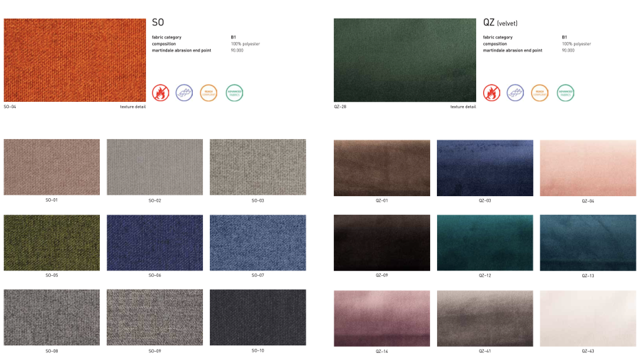Pick the SO-10 charcoal fabric swatch
640x364 pixels.
[x=257, y=317]
